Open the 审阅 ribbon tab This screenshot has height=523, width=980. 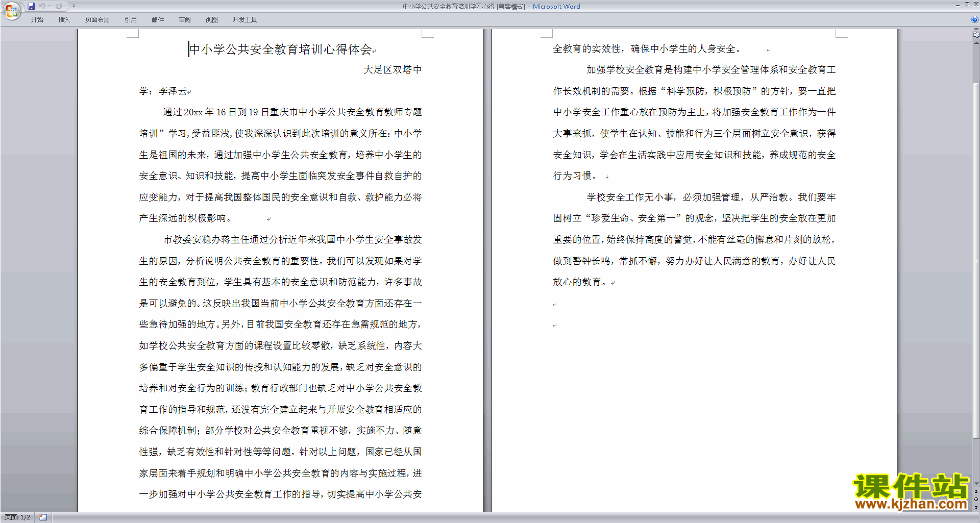tap(185, 20)
